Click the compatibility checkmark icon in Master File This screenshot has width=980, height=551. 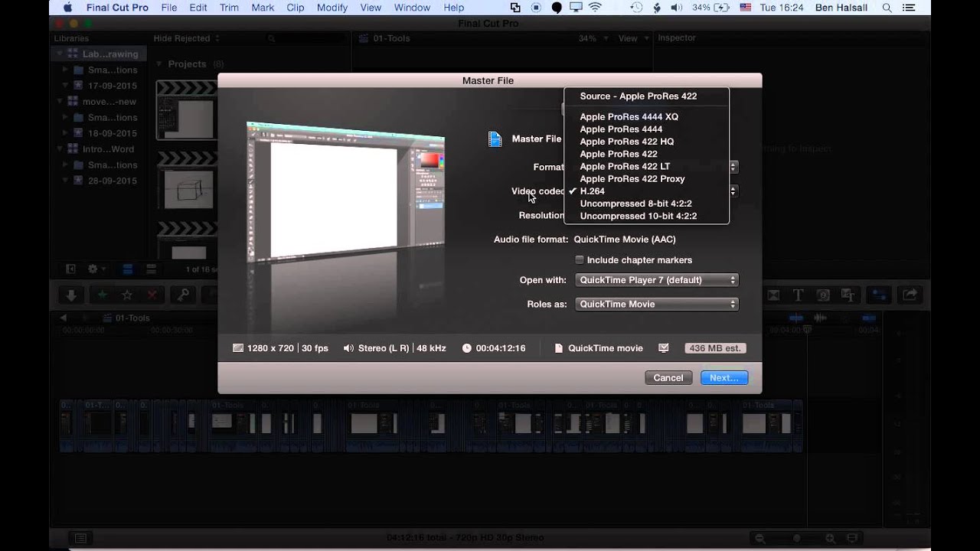664,347
